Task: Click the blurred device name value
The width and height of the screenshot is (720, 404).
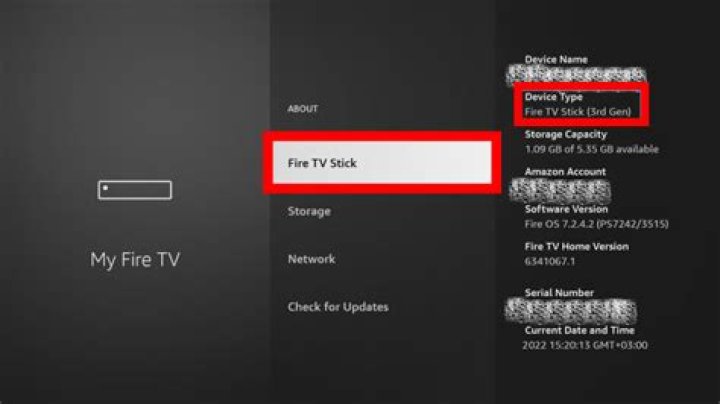Action: point(576,75)
